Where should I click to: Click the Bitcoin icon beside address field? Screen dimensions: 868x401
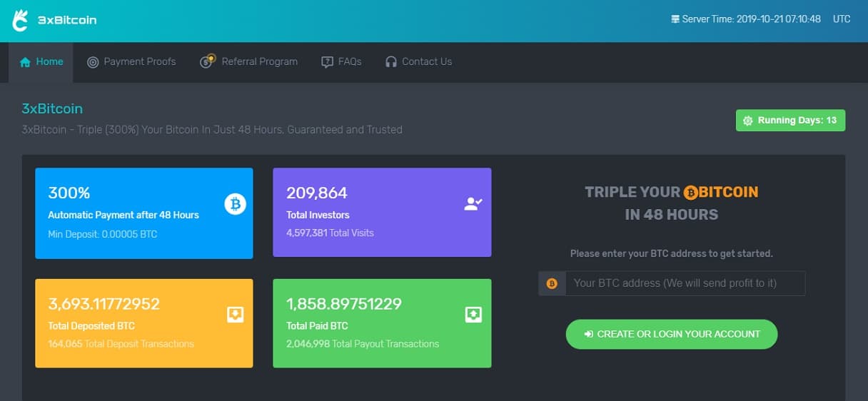coord(552,283)
